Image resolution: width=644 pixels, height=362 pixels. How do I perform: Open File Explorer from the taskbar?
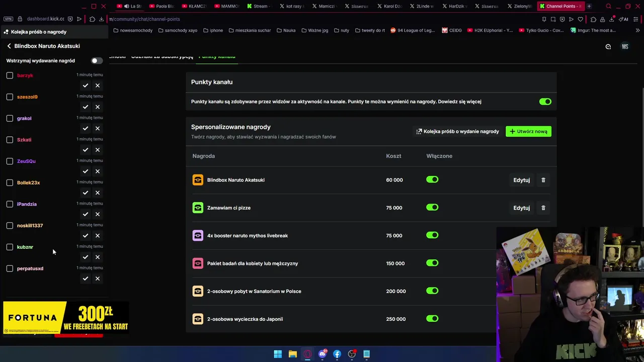[292, 354]
